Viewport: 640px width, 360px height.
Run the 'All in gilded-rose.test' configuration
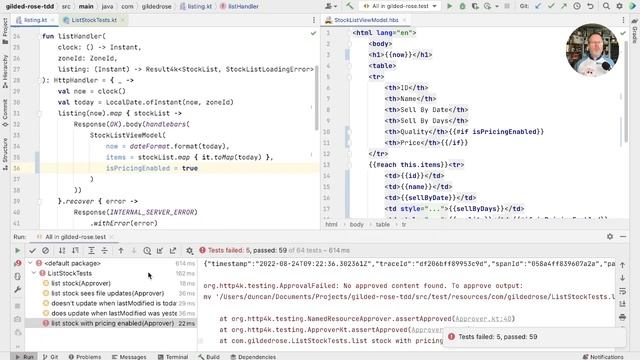(x=449, y=6)
